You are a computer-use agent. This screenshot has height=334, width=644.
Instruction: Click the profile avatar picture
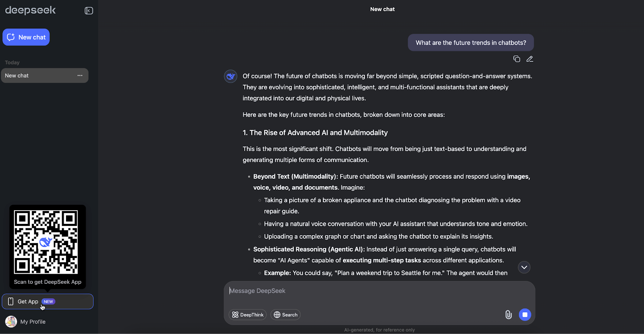pyautogui.click(x=11, y=322)
